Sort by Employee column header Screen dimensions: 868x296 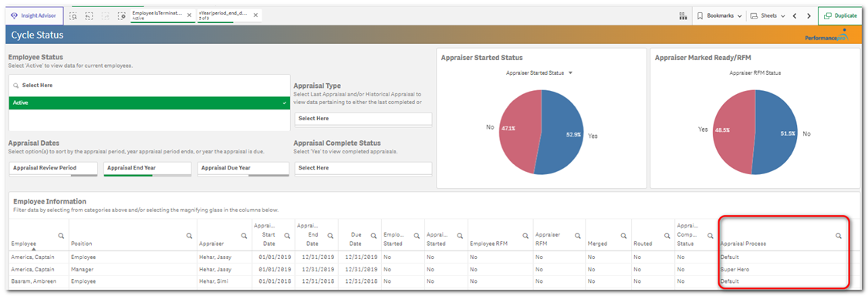(23, 244)
